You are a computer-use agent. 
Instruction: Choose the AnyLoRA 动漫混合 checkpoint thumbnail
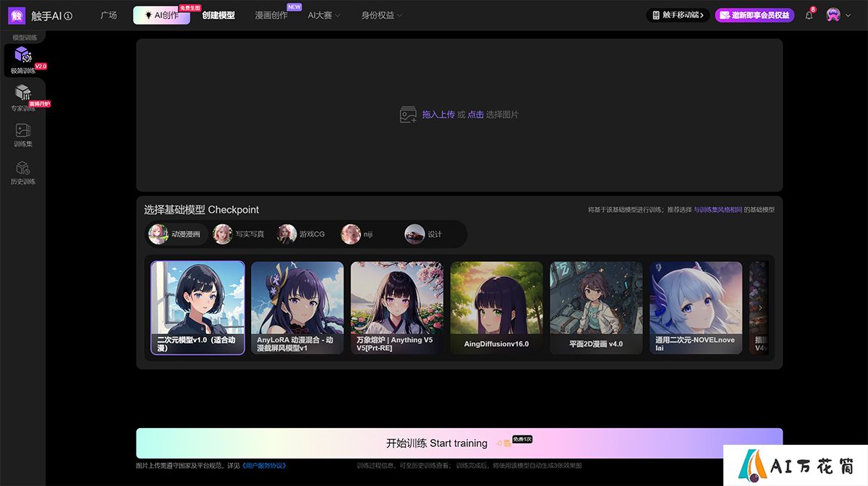click(x=297, y=308)
